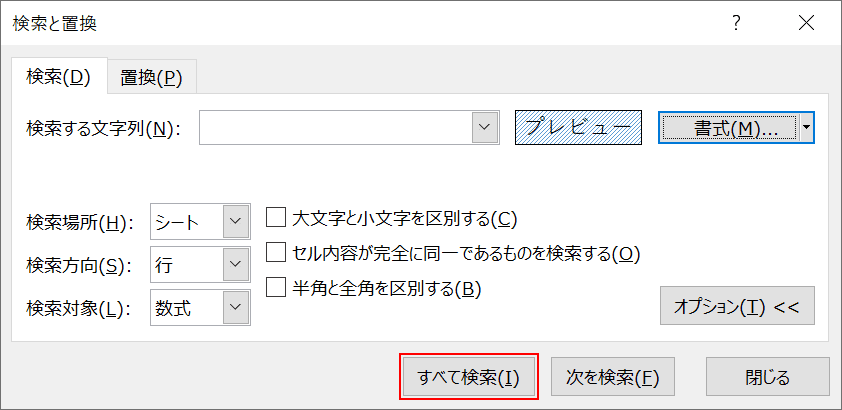Click the ? help icon in the title bar
Screen dimensions: 842x410
tap(736, 23)
